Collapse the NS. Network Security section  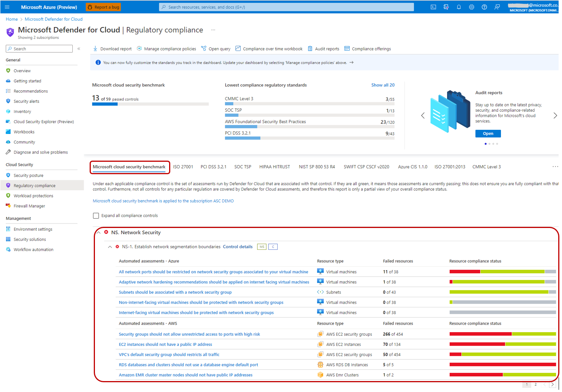[x=98, y=232]
